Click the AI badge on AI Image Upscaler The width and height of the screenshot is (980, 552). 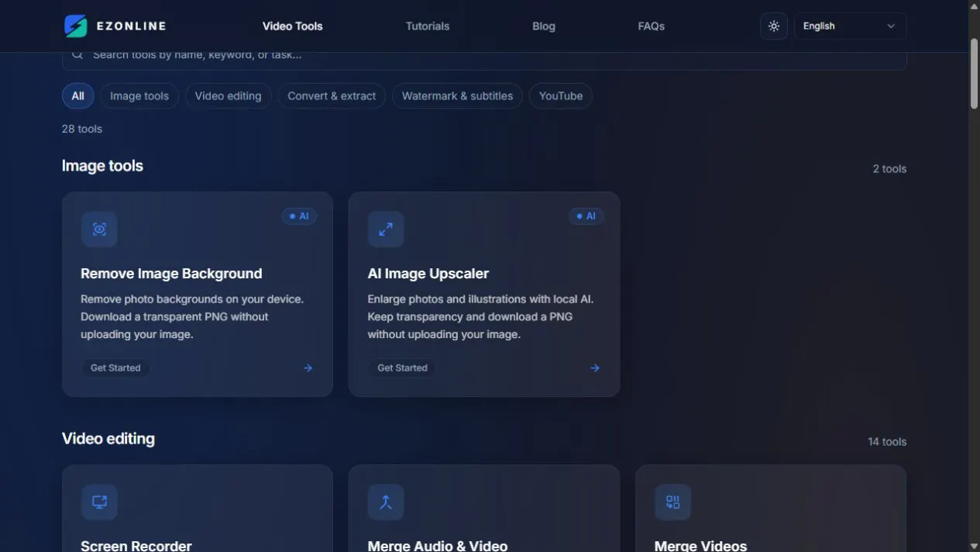pos(586,216)
